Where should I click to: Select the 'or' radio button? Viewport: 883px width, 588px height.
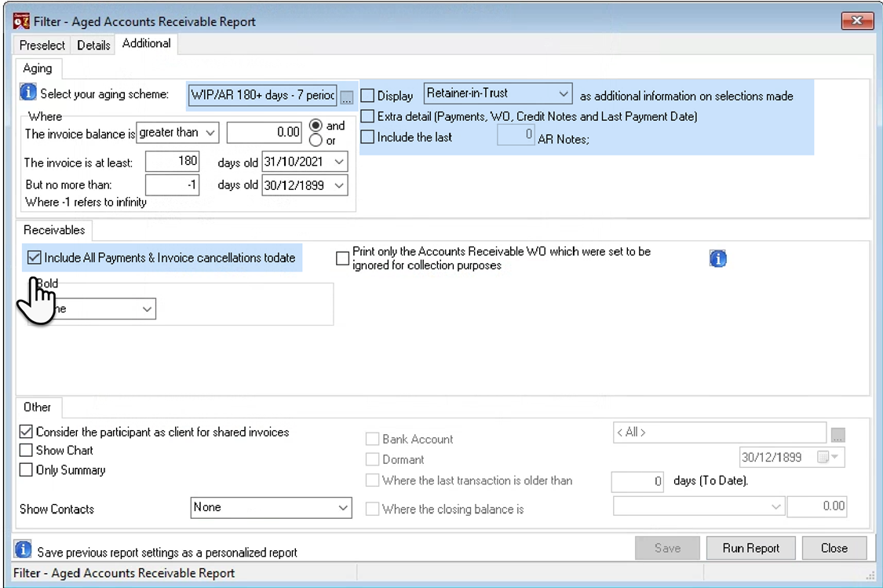(316, 141)
